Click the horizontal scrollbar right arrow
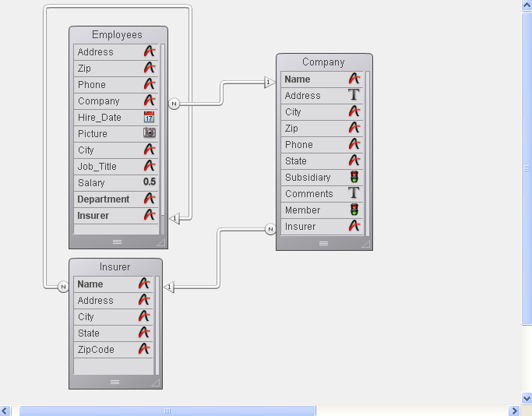532x416 pixels. click(514, 411)
